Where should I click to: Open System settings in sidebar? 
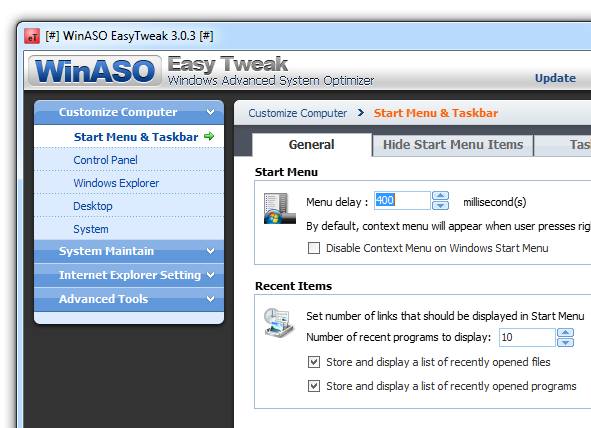pyautogui.click(x=129, y=229)
